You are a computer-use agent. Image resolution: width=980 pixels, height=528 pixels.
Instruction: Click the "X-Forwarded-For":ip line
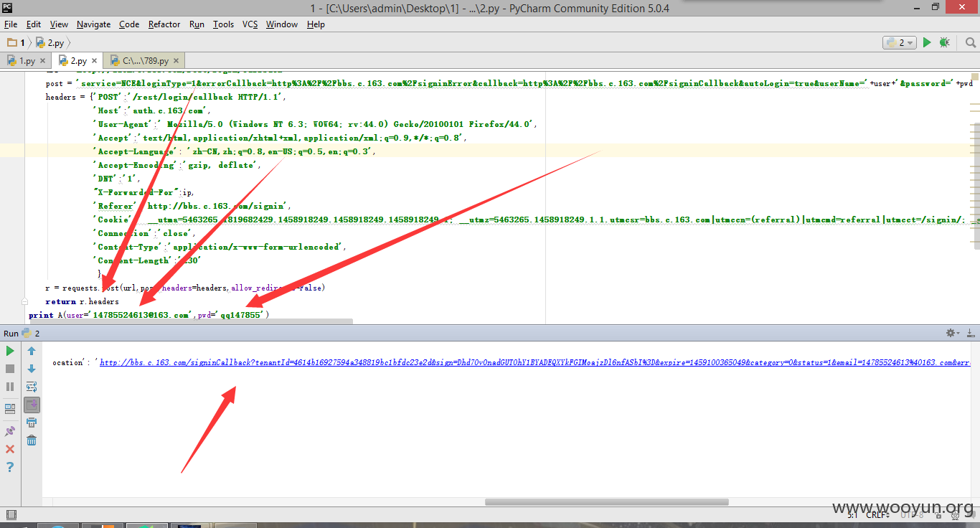pos(143,192)
